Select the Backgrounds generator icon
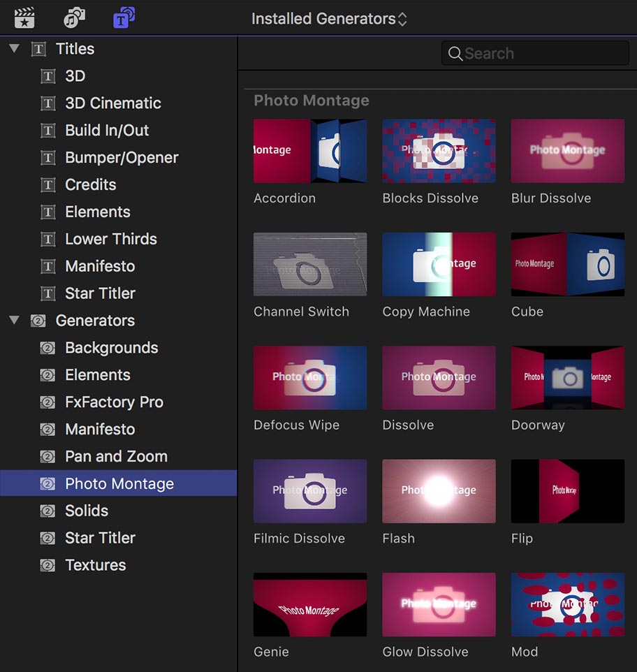The width and height of the screenshot is (637, 672). (48, 348)
